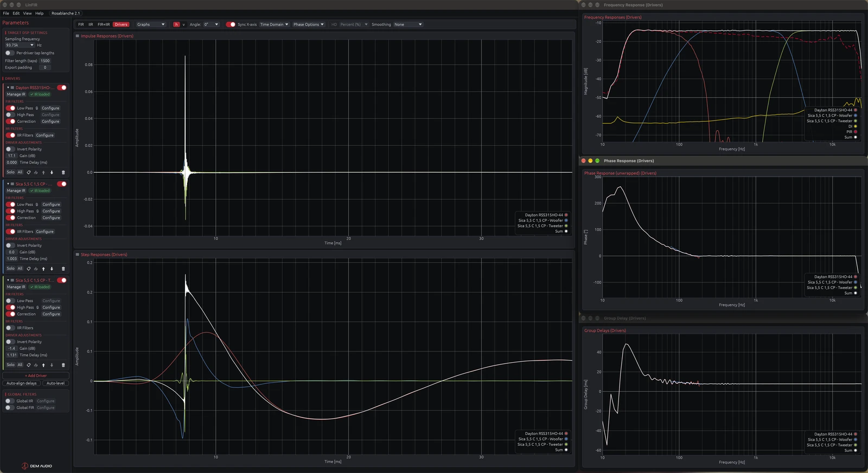868x473 pixels.
Task: Enable Invert Polarity for Sica Woofer
Action: [x=10, y=245]
